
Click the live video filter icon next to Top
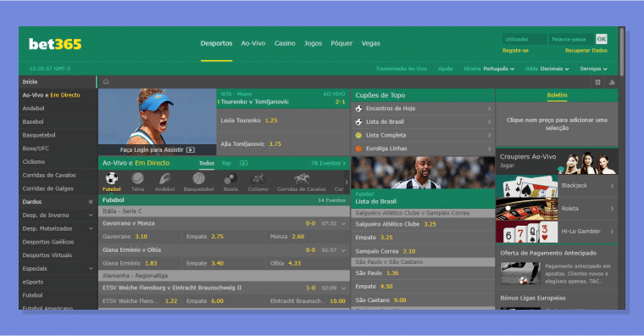[243, 163]
